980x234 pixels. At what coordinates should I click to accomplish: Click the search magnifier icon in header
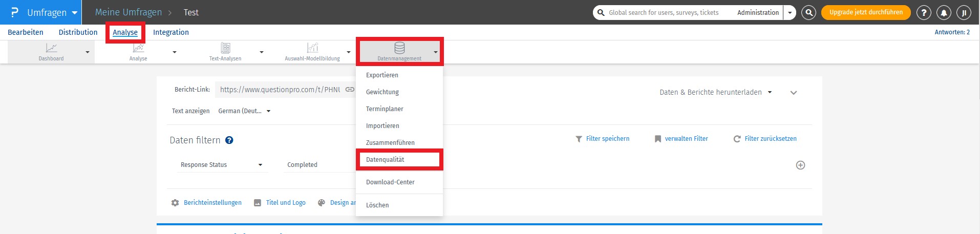(808, 12)
